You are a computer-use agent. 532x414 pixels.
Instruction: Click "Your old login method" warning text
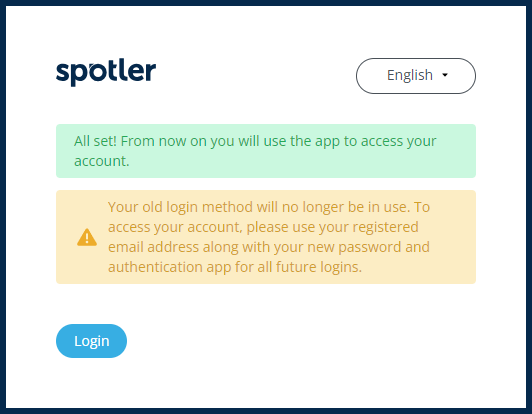[180, 207]
